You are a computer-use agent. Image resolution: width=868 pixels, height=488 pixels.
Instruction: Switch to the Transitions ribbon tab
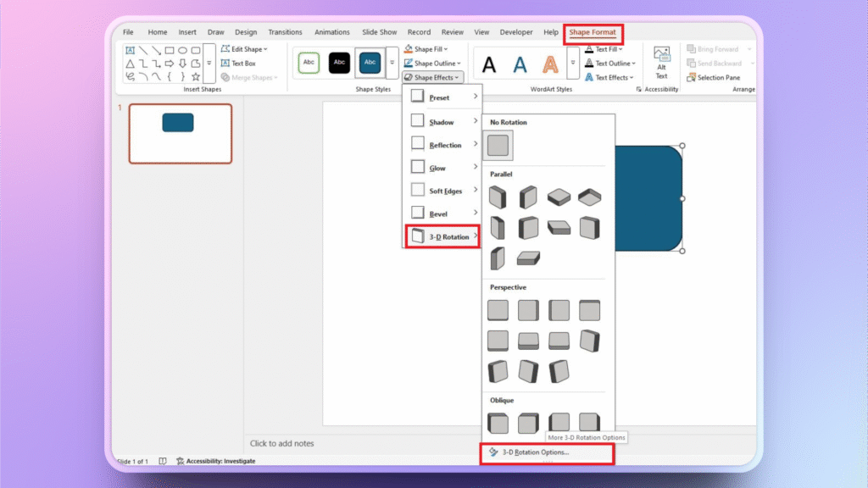tap(285, 32)
